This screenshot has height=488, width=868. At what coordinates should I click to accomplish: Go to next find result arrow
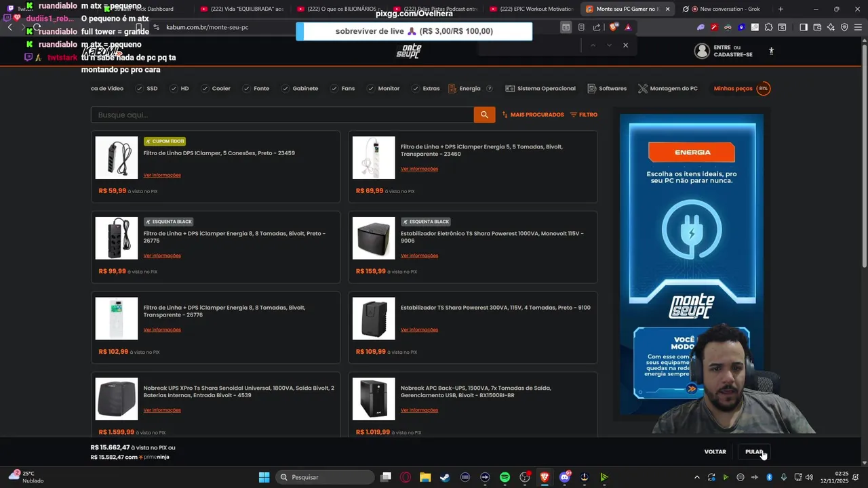pyautogui.click(x=609, y=45)
